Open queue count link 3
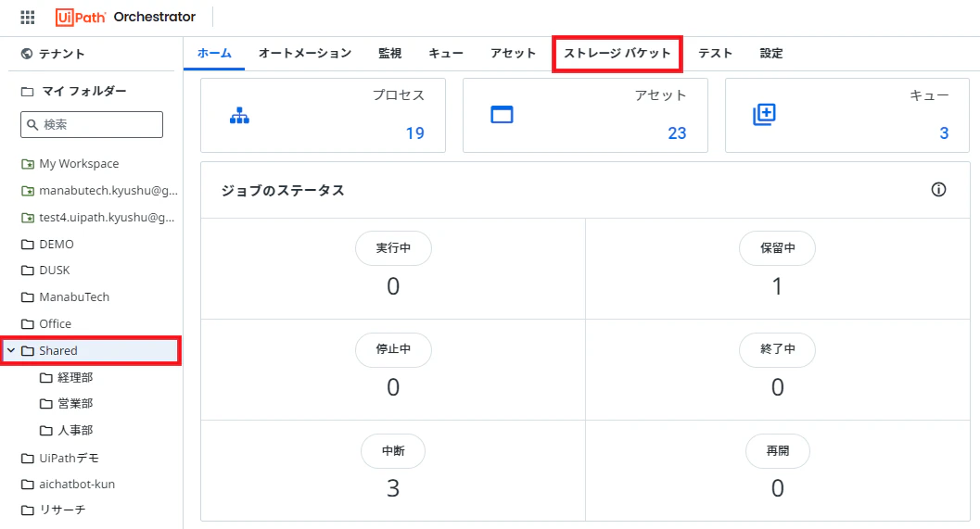Image resolution: width=980 pixels, height=529 pixels. point(944,133)
